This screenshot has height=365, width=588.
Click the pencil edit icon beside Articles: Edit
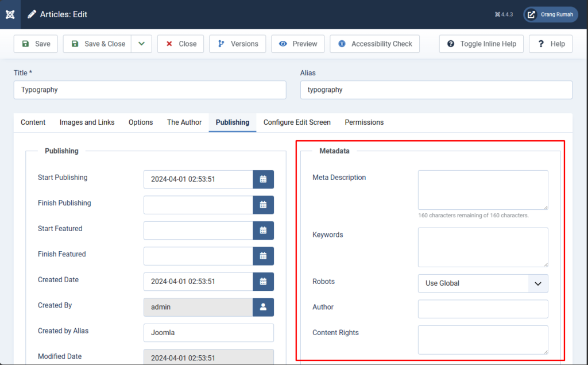[32, 14]
